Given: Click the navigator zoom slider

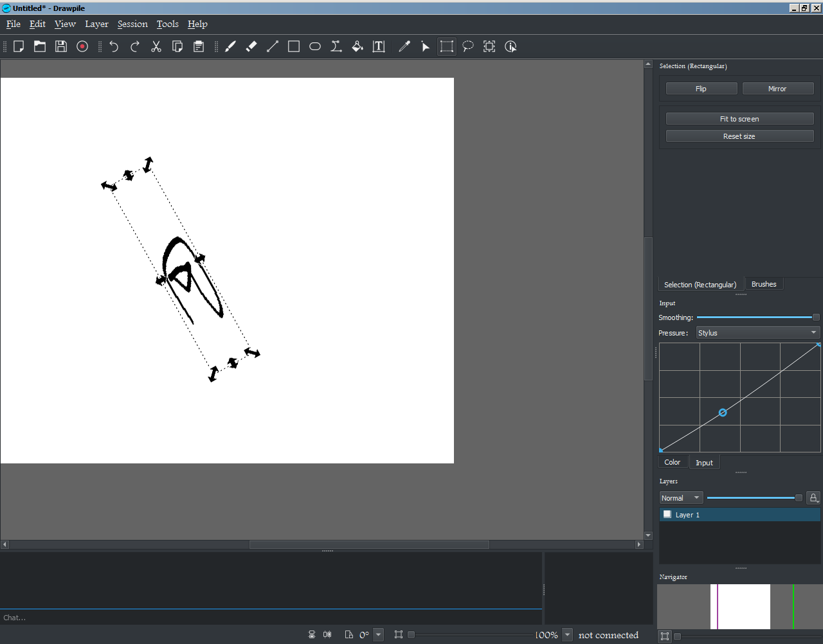Looking at the screenshot, I should pos(747,636).
